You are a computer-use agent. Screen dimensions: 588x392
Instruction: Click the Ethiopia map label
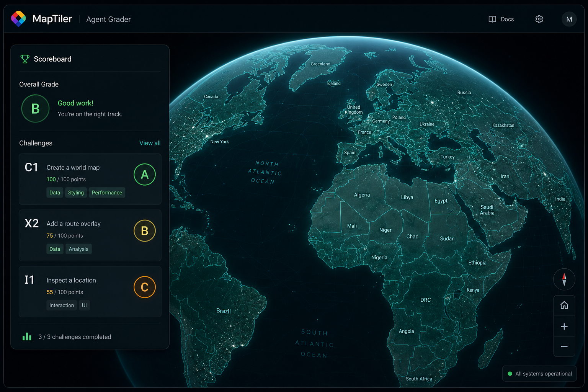coord(477,263)
